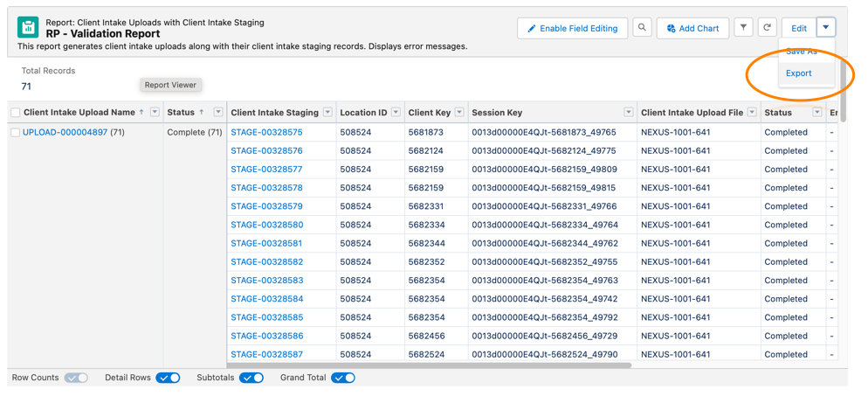Click the search magnifier icon
Viewport: 868px width, 396px height.
pyautogui.click(x=642, y=28)
